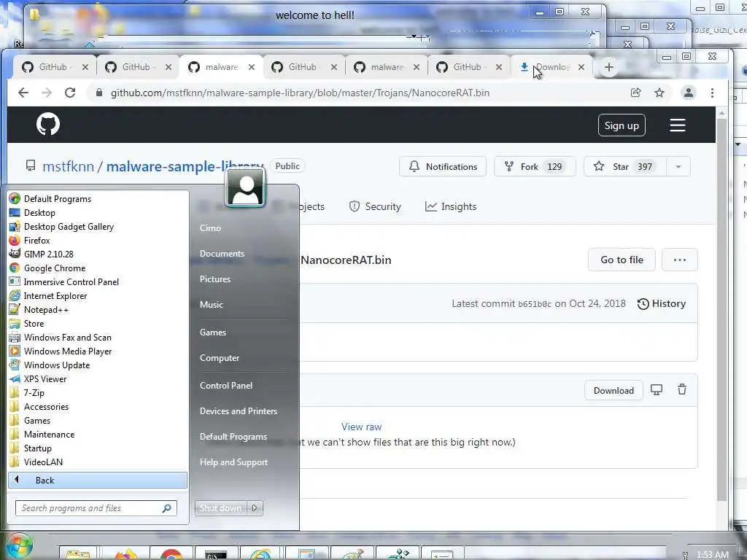
Task: Open the View raw link
Action: point(361,427)
